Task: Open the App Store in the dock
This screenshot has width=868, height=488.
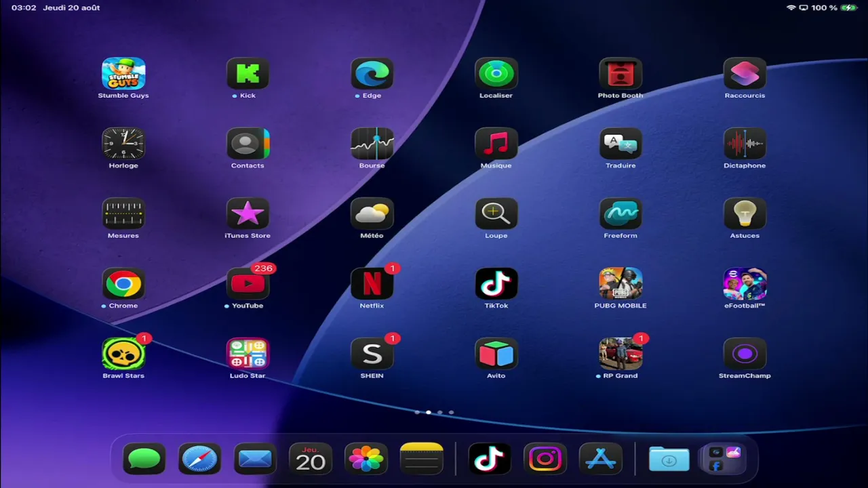Action: click(601, 460)
